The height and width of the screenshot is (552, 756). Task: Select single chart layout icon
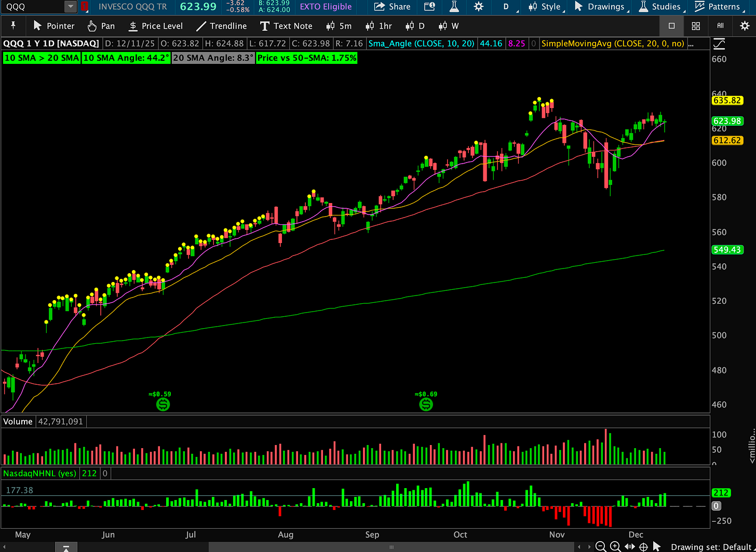pyautogui.click(x=671, y=25)
